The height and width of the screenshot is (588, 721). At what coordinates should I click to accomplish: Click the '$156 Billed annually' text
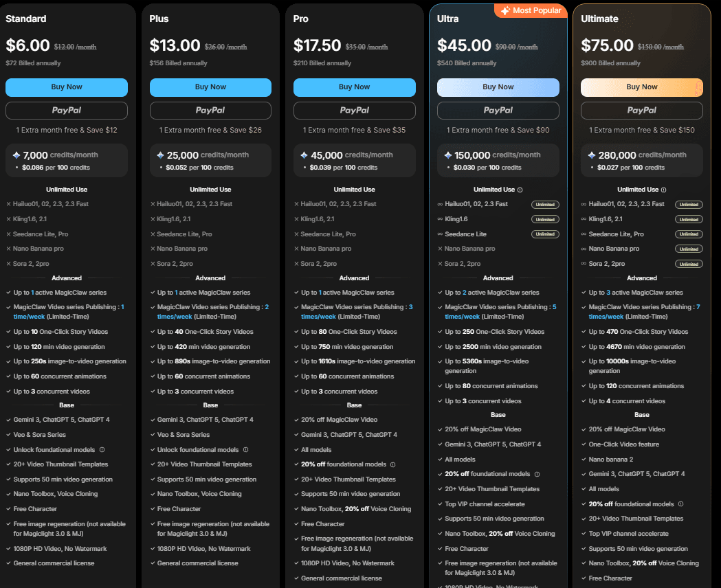[179, 63]
